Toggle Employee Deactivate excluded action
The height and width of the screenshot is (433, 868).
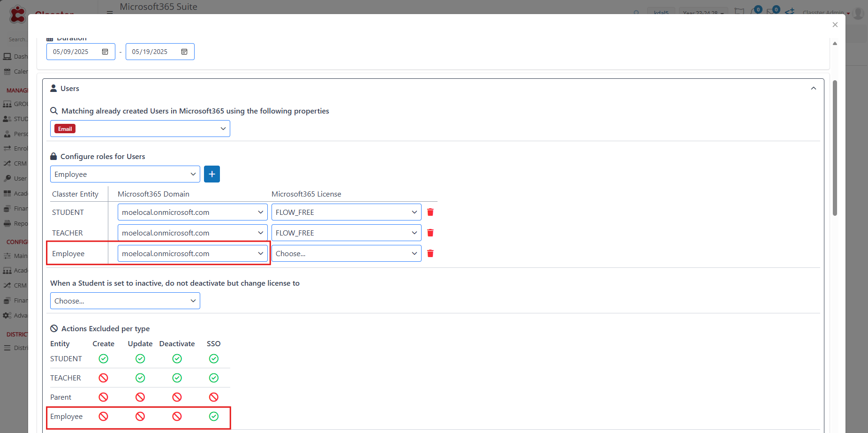[x=177, y=416]
